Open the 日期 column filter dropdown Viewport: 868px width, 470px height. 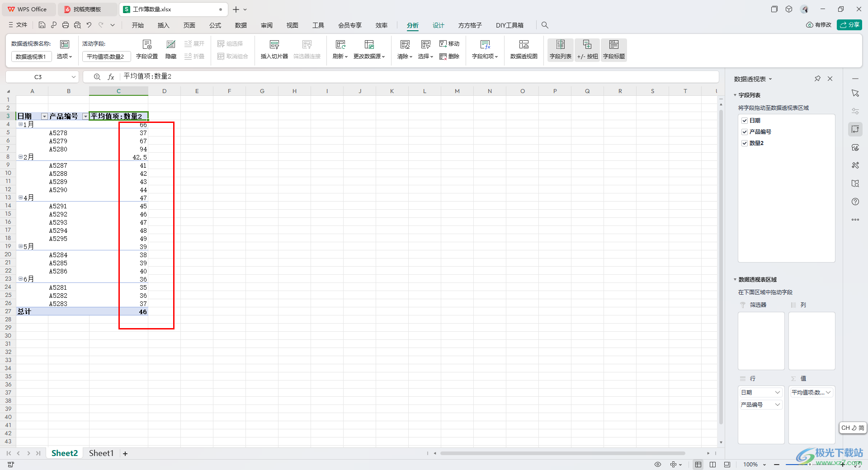[44, 117]
